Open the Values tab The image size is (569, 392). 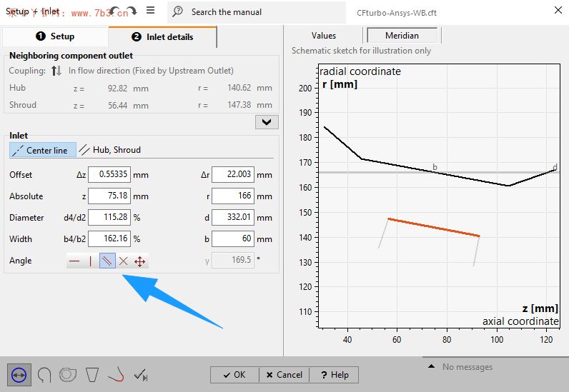[323, 36]
